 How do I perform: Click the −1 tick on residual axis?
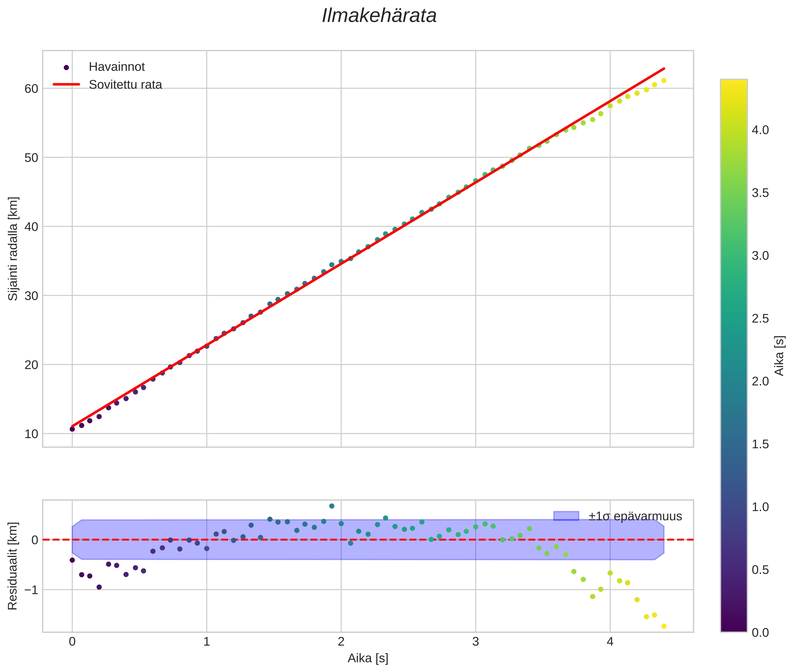(x=31, y=590)
